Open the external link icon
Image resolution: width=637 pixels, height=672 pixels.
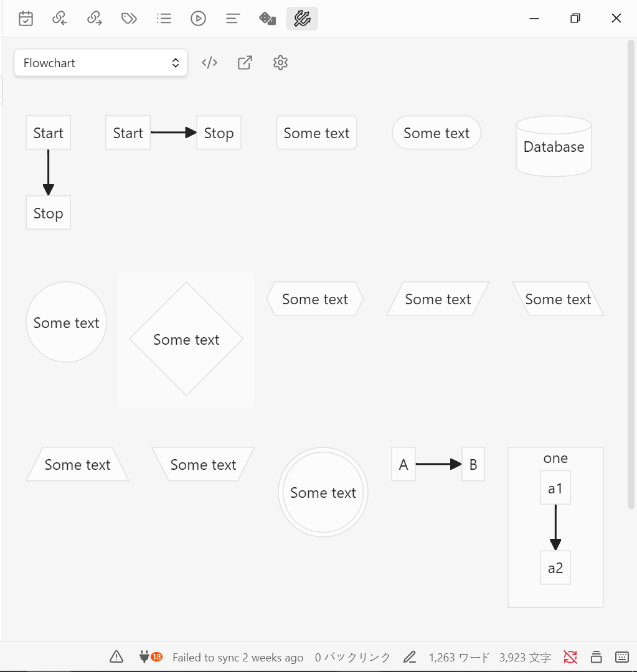245,63
